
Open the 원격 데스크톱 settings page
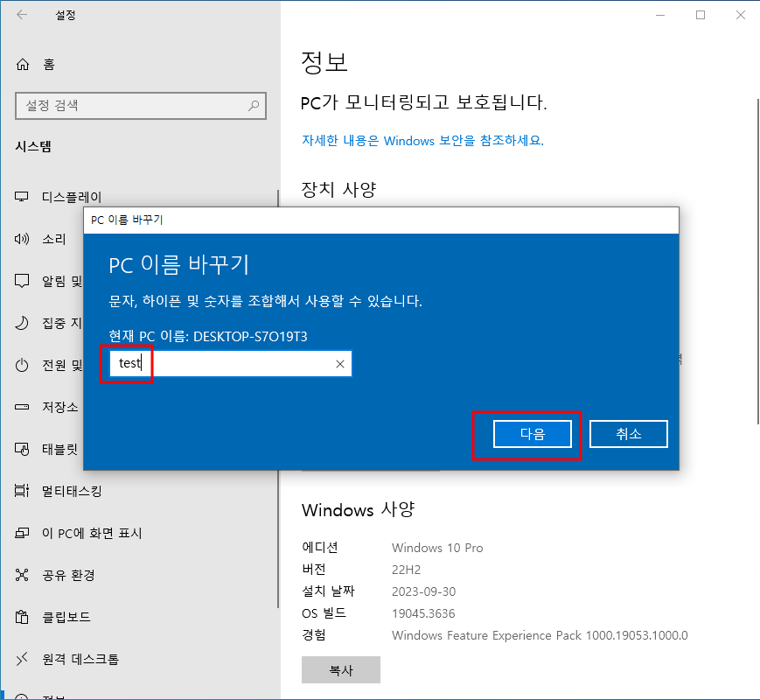coord(80,659)
